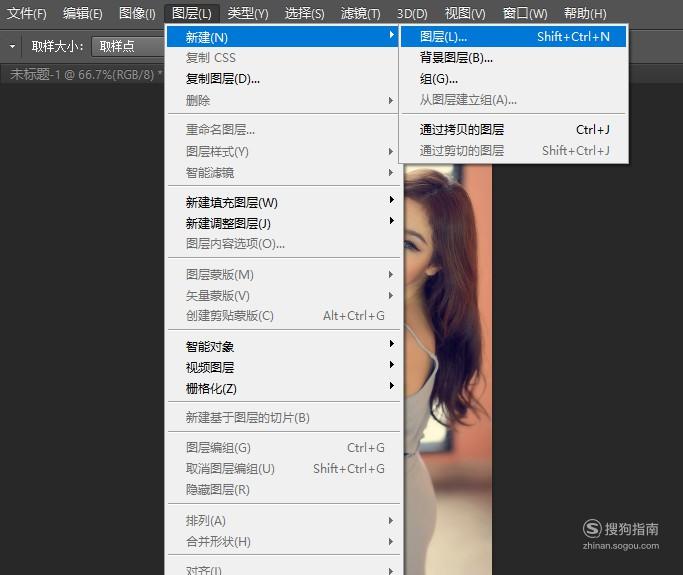
Task: Choose 隐藏图层(R) entry
Action: [283, 490]
